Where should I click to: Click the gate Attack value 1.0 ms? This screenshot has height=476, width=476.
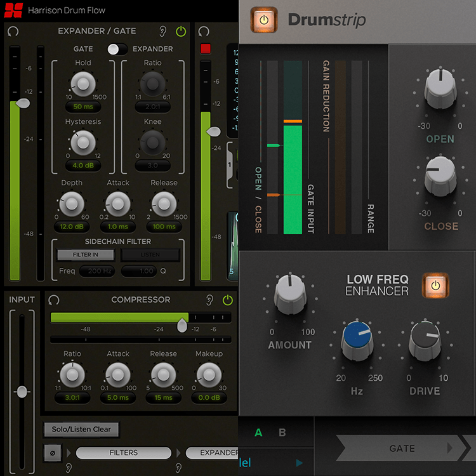[118, 227]
